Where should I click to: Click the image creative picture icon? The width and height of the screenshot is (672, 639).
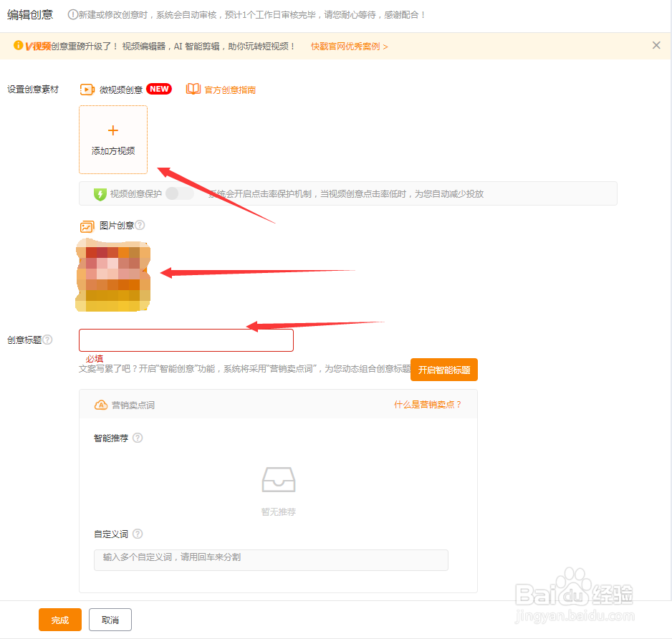(x=87, y=226)
